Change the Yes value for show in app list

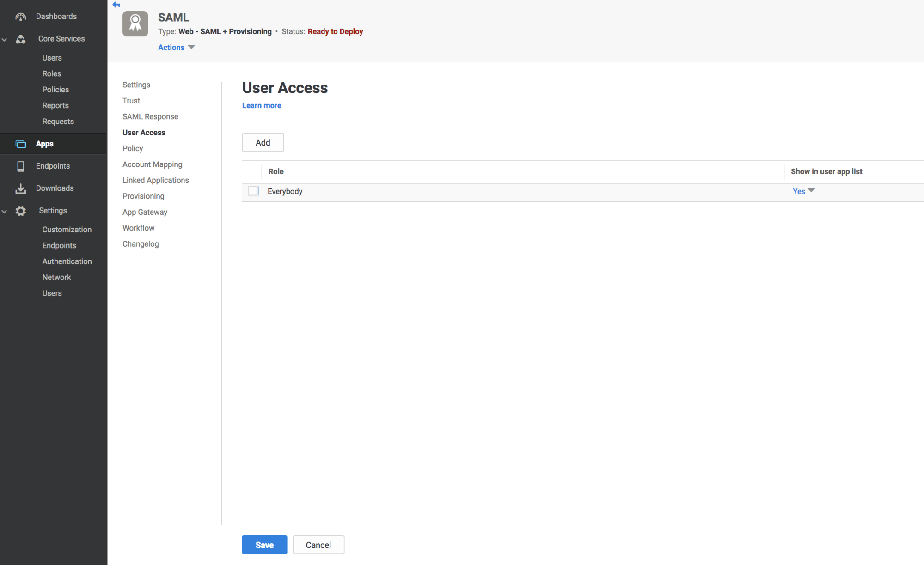(x=803, y=191)
